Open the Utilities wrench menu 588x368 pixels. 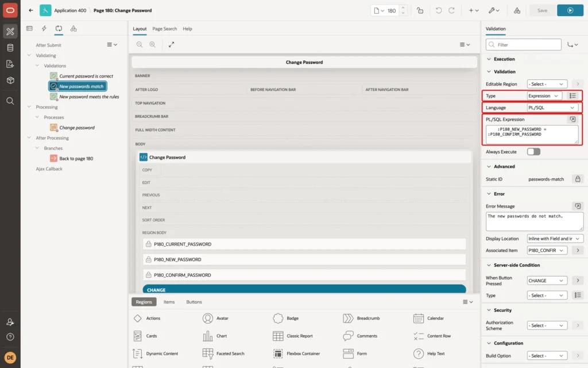tap(494, 10)
